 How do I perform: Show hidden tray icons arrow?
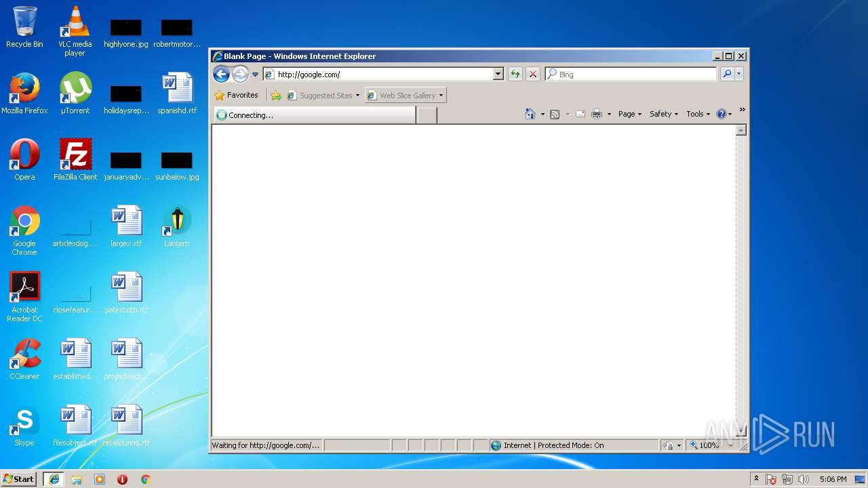point(756,479)
